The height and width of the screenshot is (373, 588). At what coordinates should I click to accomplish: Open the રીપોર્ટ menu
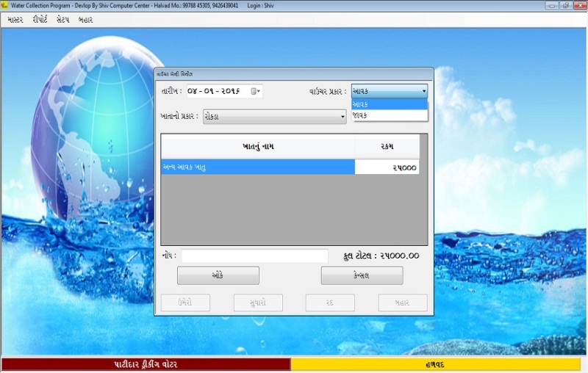40,20
